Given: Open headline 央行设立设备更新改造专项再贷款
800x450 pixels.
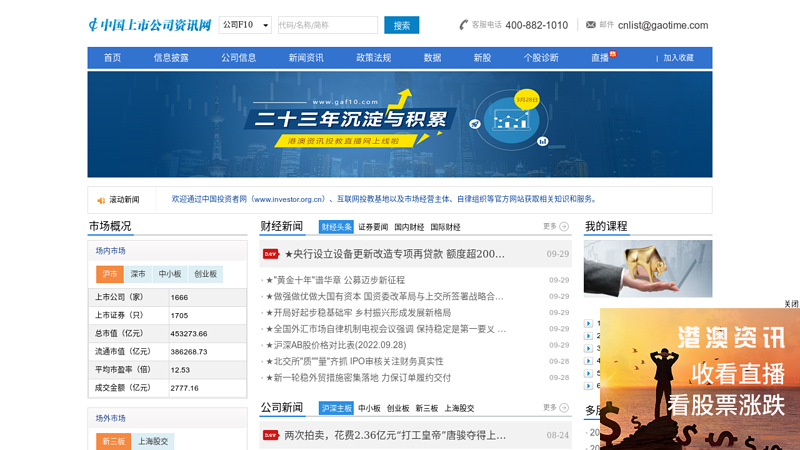Looking at the screenshot, I should click(394, 254).
